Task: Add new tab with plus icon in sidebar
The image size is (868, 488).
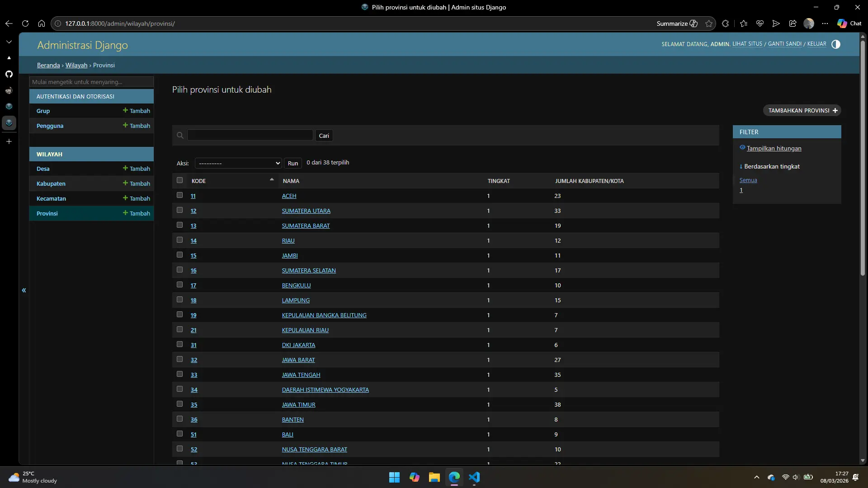Action: [x=9, y=141]
